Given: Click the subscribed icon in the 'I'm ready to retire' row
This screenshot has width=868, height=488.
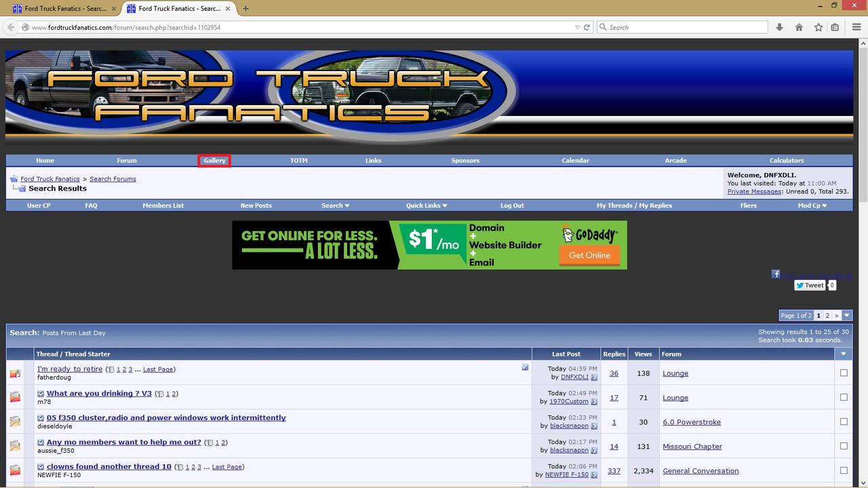Looking at the screenshot, I should click(x=525, y=367).
